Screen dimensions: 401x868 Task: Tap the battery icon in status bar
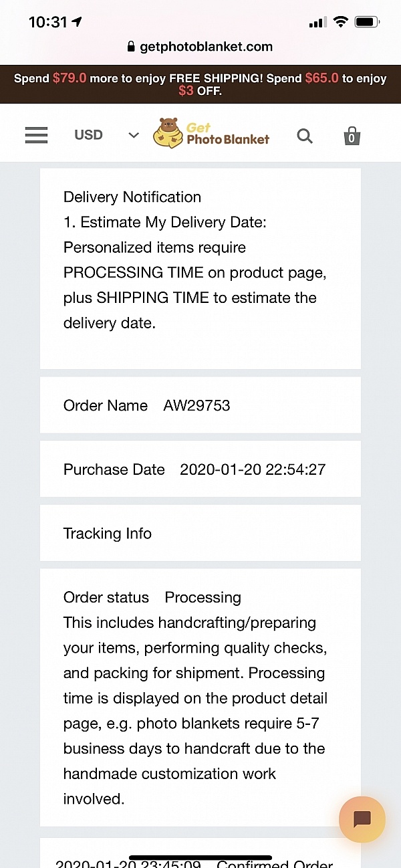tap(367, 22)
